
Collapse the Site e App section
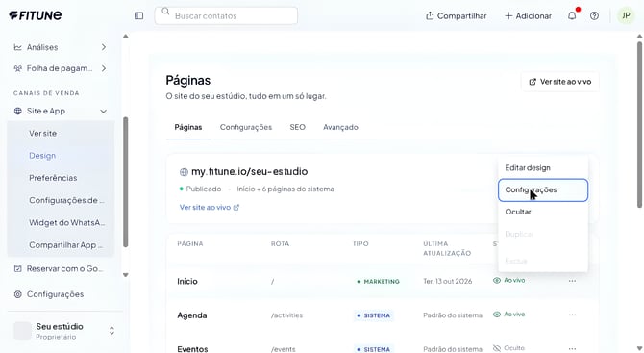tap(60, 111)
